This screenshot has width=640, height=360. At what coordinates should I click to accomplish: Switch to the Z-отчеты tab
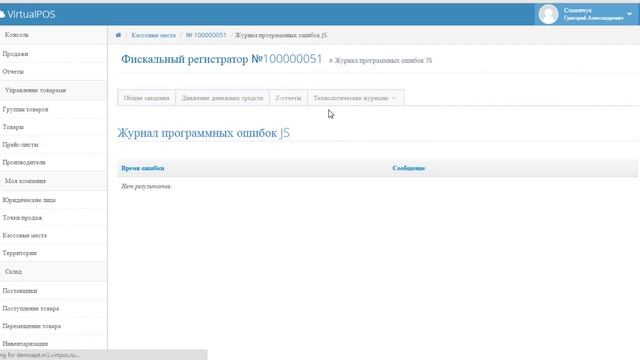coord(288,98)
